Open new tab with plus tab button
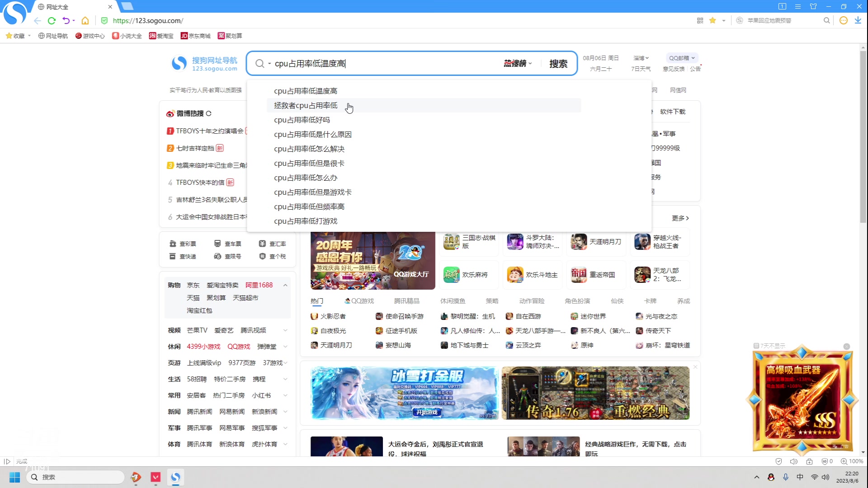Image resolution: width=868 pixels, height=488 pixels. click(x=127, y=6)
